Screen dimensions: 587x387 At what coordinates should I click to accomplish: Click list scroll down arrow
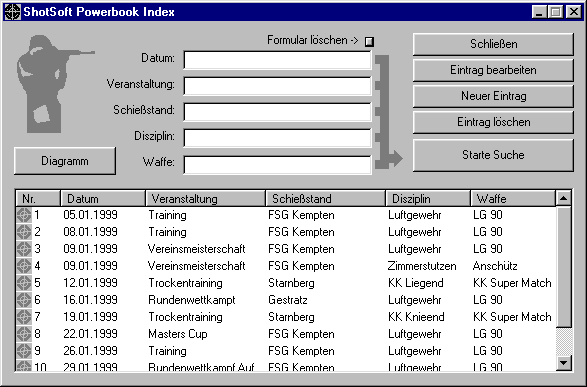click(563, 362)
